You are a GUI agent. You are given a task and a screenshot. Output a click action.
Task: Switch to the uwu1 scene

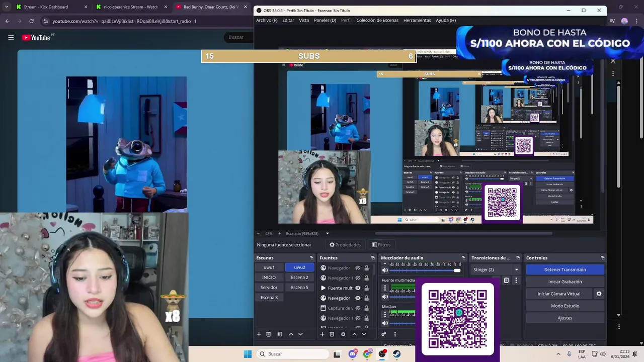269,267
